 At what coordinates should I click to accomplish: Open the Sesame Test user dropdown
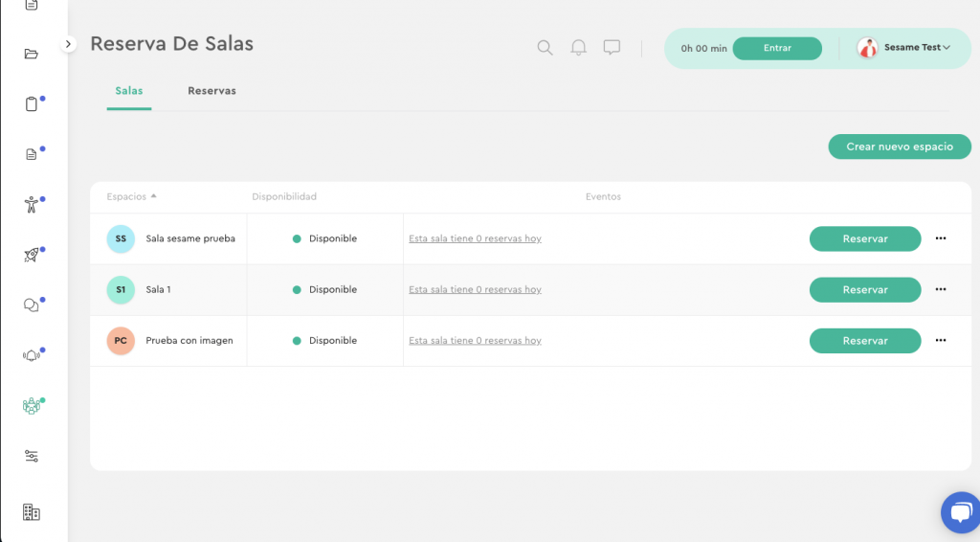pos(904,48)
